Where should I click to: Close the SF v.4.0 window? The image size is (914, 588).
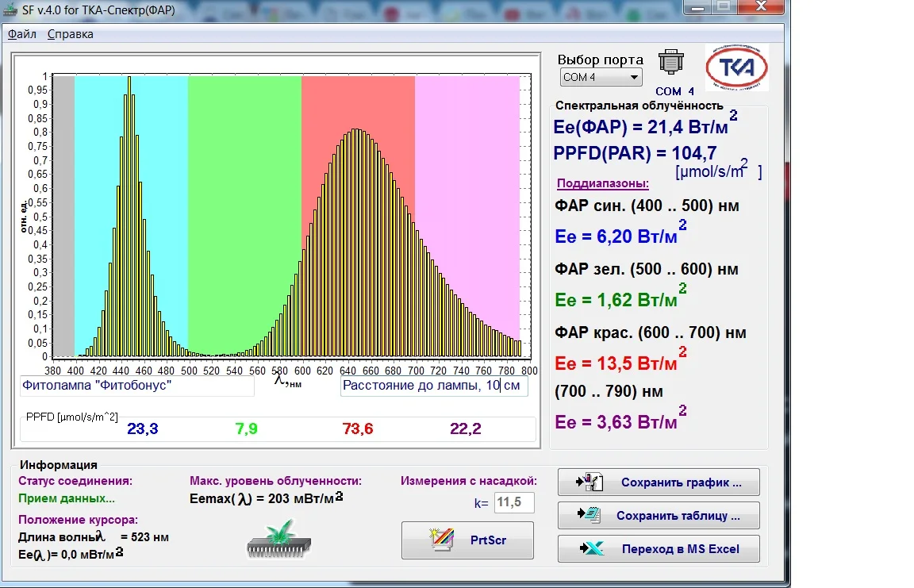761,6
